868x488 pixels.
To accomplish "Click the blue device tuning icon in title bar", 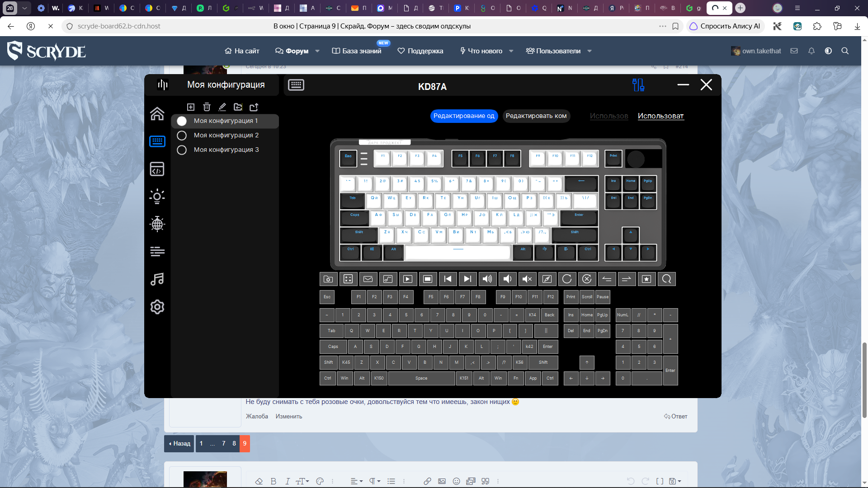I will tap(638, 85).
